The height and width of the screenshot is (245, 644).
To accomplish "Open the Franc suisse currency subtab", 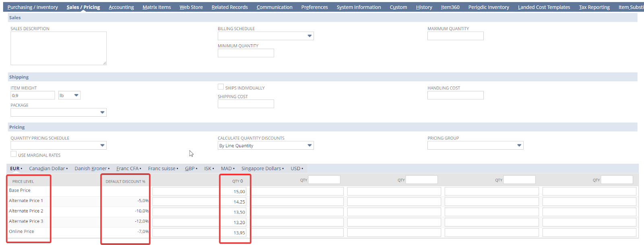I will (x=162, y=169).
